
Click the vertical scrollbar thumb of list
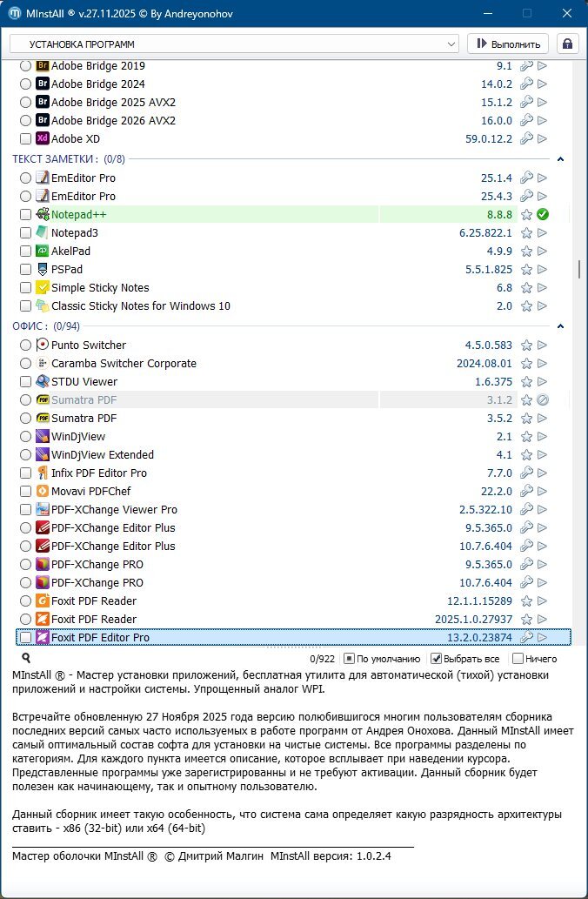click(x=578, y=269)
